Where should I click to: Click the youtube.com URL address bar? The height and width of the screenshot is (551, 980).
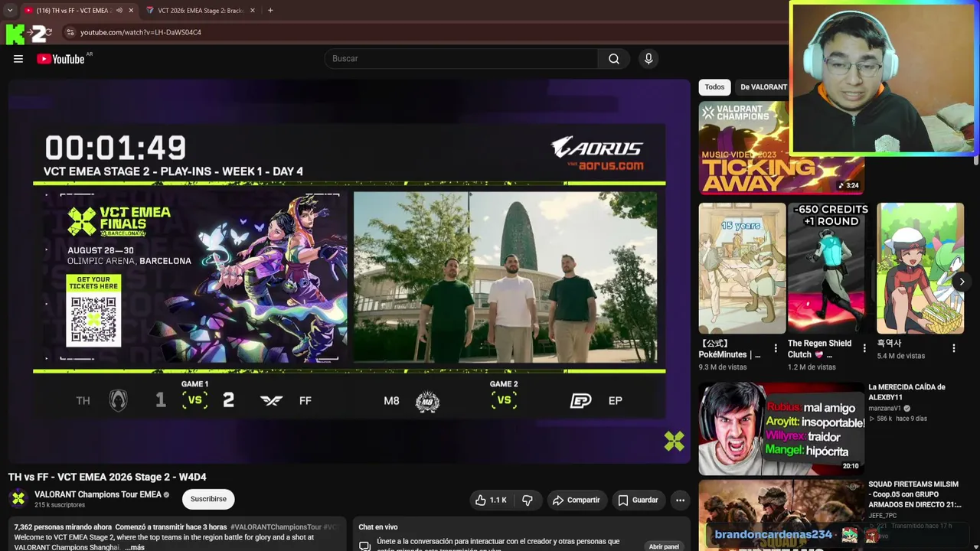coord(141,32)
